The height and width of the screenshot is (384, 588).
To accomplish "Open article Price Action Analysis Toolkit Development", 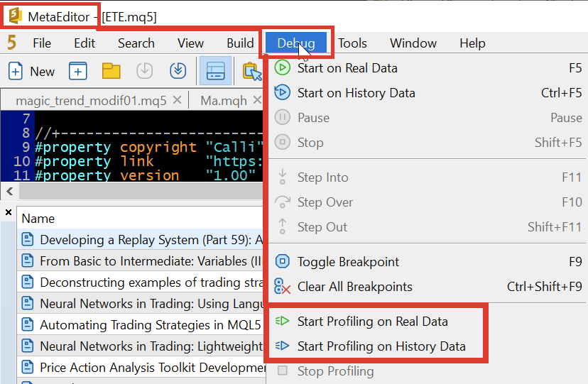I will [141, 368].
